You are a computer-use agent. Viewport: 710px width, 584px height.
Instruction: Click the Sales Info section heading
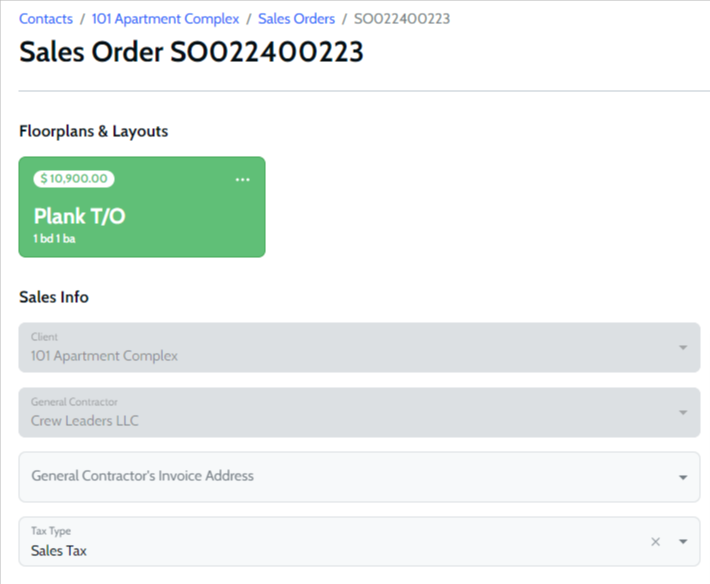[54, 297]
